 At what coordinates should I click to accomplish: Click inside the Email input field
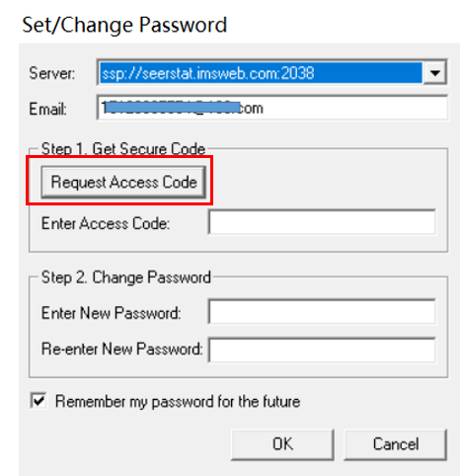coord(272,108)
